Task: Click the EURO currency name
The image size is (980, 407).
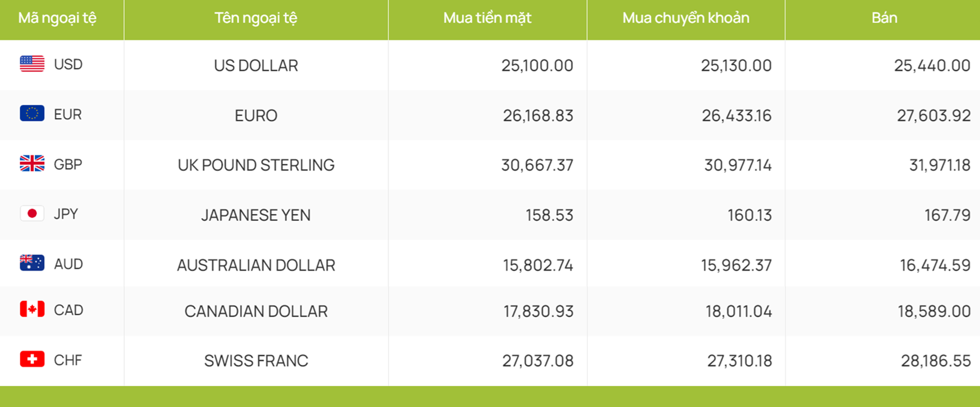Action: point(256,116)
